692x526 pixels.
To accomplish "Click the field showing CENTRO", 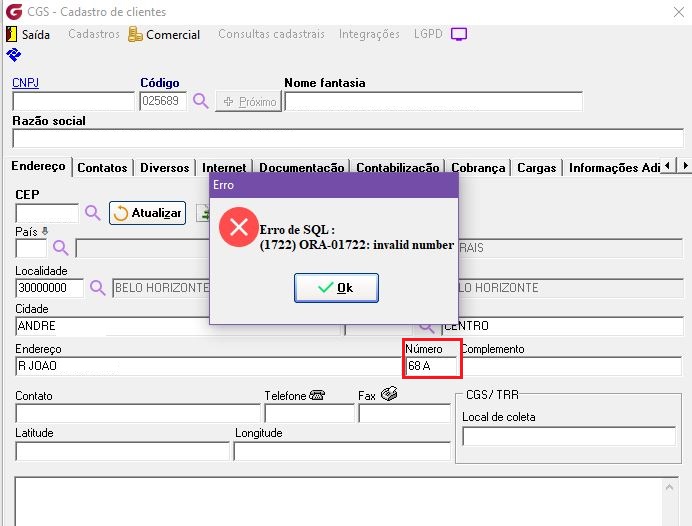I will click(x=562, y=326).
